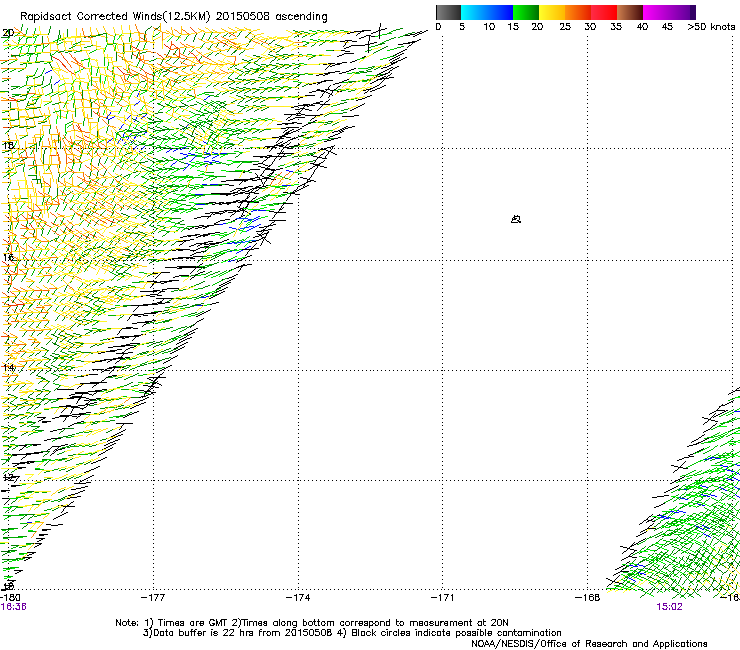740x650 pixels.
Task: Click the orange 25-30 knots color segment
Action: [x=578, y=12]
